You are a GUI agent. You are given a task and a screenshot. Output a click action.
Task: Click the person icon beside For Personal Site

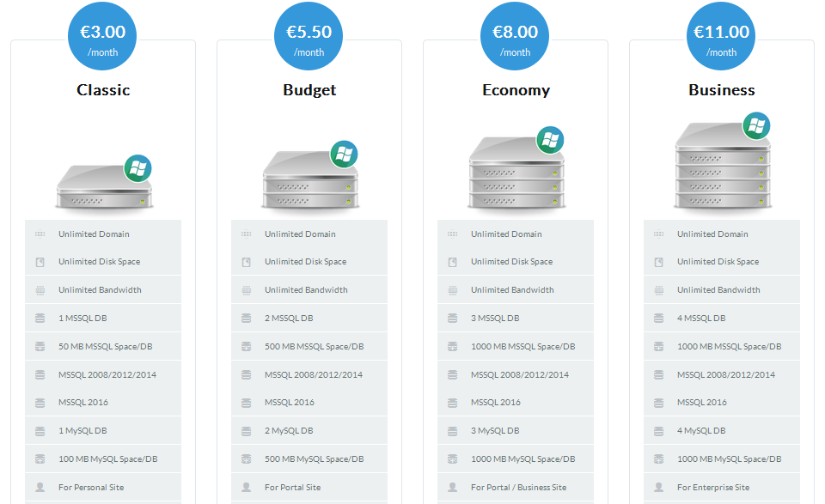[x=40, y=487]
